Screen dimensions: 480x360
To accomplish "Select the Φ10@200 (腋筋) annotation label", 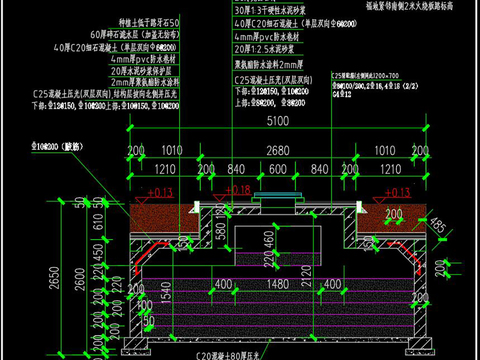I will (57, 146).
